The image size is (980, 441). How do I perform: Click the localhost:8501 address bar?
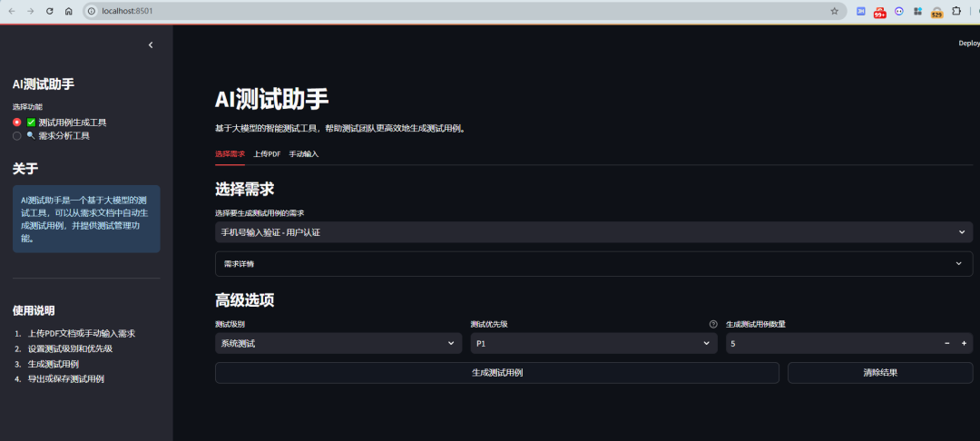[463, 11]
